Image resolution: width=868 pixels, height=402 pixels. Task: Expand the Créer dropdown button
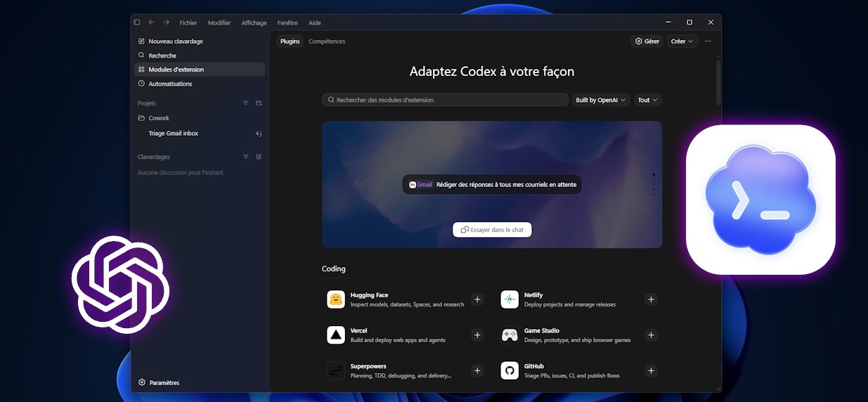click(682, 41)
